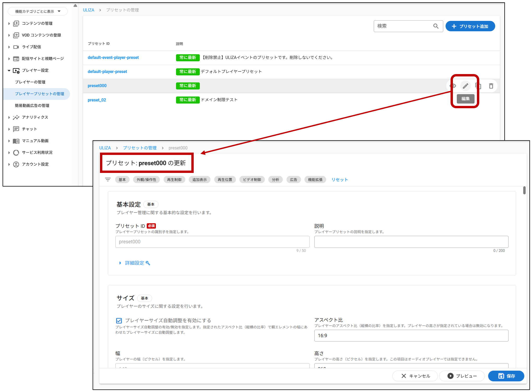Open the default-player-preset link

tap(107, 71)
